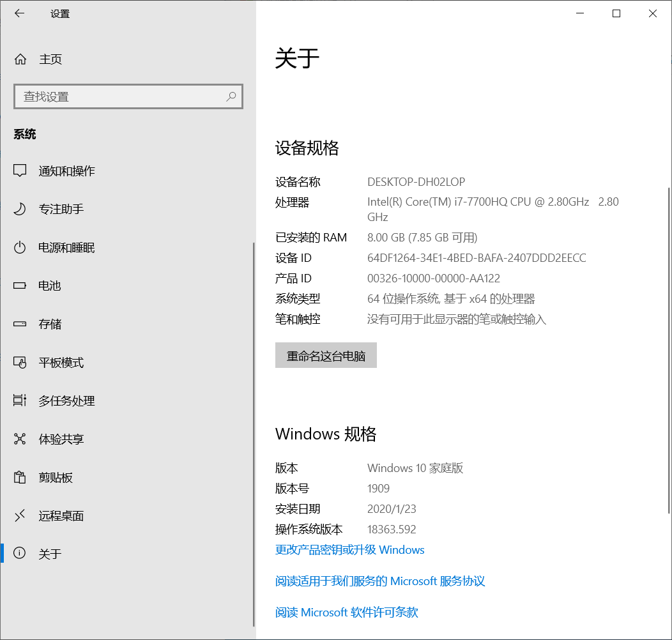Select 电源和睡眠 in sidebar
The image size is (672, 640).
coord(127,247)
